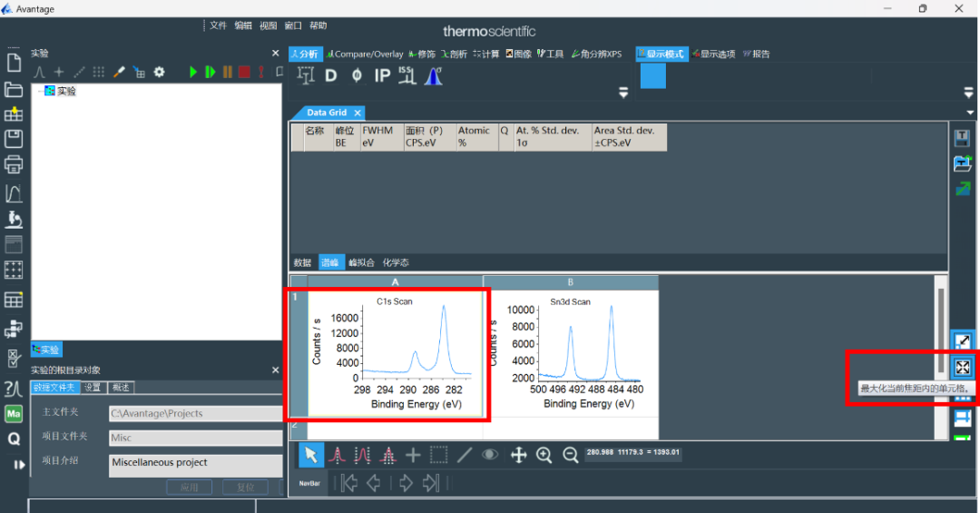The image size is (980, 513).
Task: Click the microscope icon in left sidebar
Action: click(x=14, y=219)
